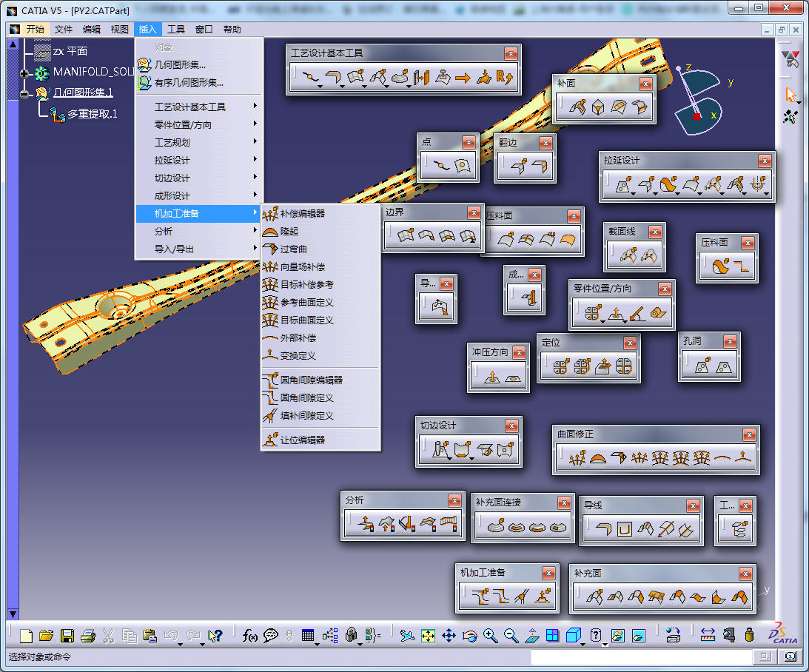
Task: Open the 切边设计 submenu
Action: (199, 178)
